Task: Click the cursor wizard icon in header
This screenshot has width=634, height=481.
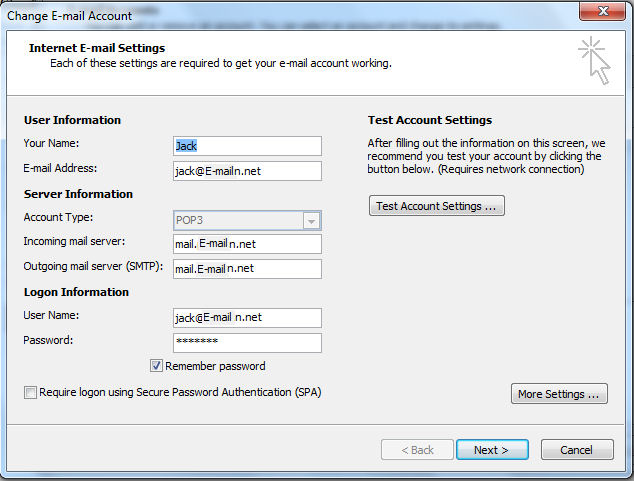Action: coord(594,61)
